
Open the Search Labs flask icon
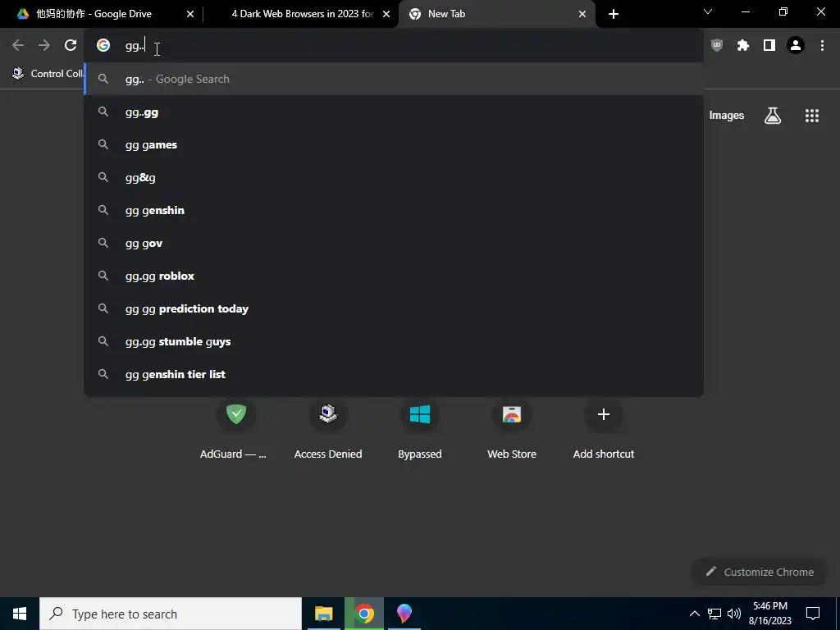[773, 116]
